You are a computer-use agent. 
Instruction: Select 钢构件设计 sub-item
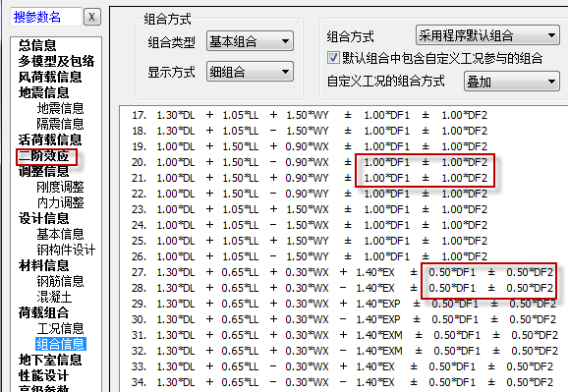(x=66, y=250)
